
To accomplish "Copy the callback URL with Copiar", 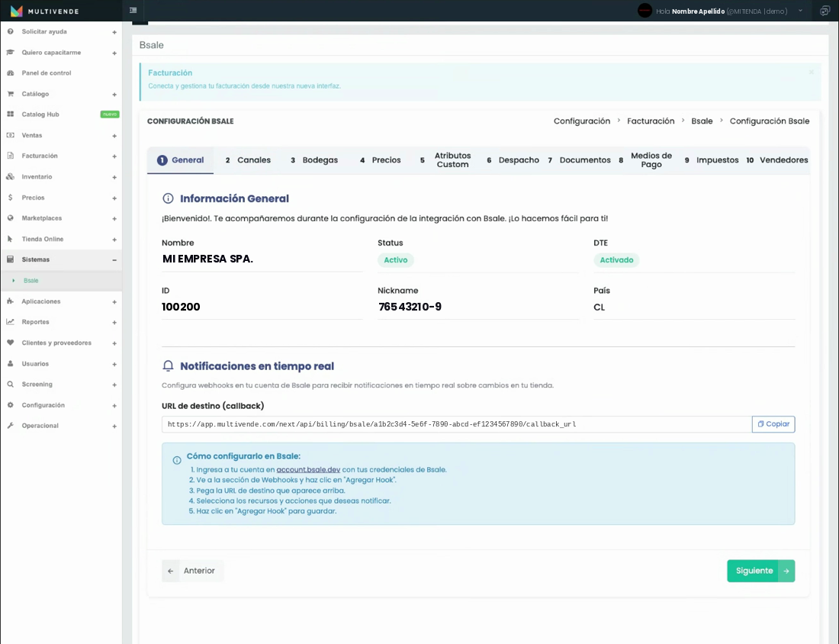I will pyautogui.click(x=773, y=424).
